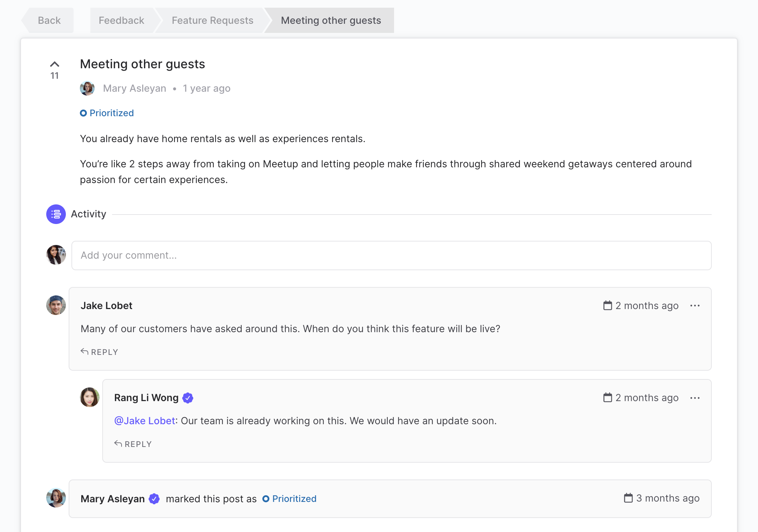Image resolution: width=758 pixels, height=532 pixels.
Task: Click verified badge next to Mary Asleyan
Action: pos(154,499)
